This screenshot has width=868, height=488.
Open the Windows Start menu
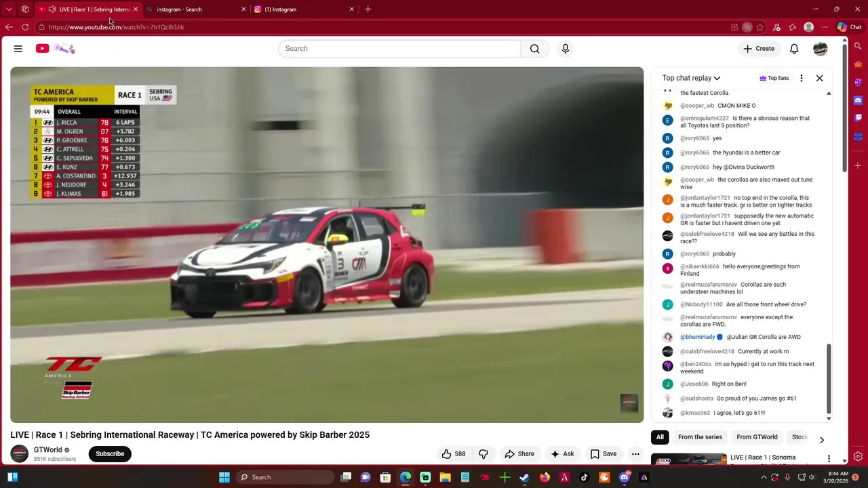tap(224, 477)
